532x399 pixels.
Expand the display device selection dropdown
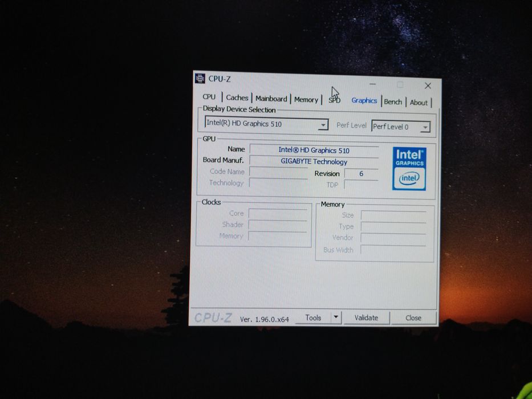click(323, 125)
